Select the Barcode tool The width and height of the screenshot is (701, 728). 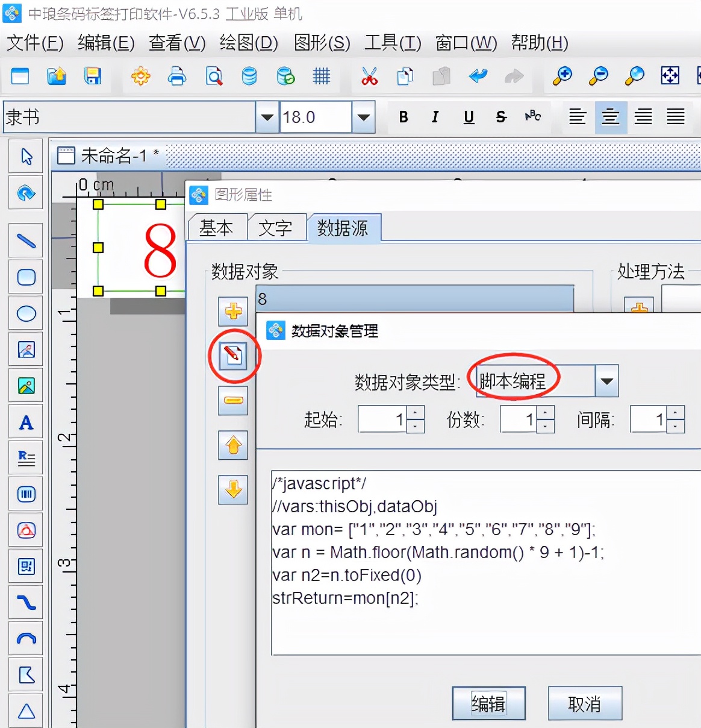(x=25, y=494)
